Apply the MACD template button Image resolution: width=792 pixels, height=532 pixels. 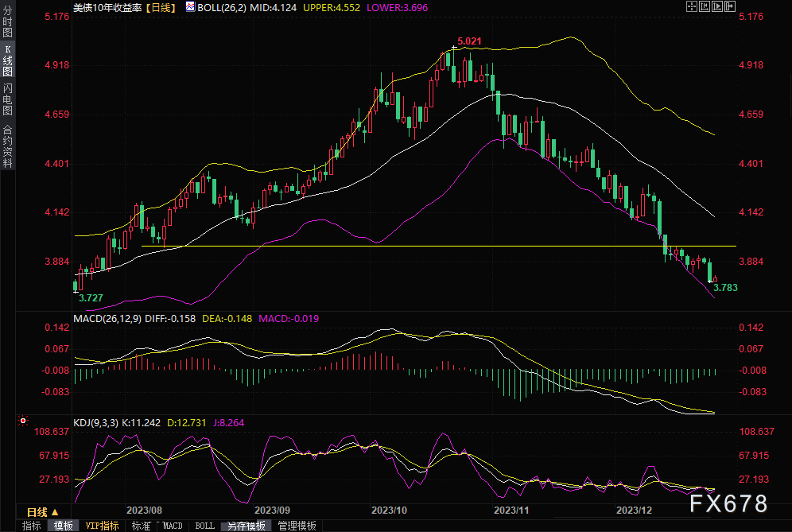point(173,526)
